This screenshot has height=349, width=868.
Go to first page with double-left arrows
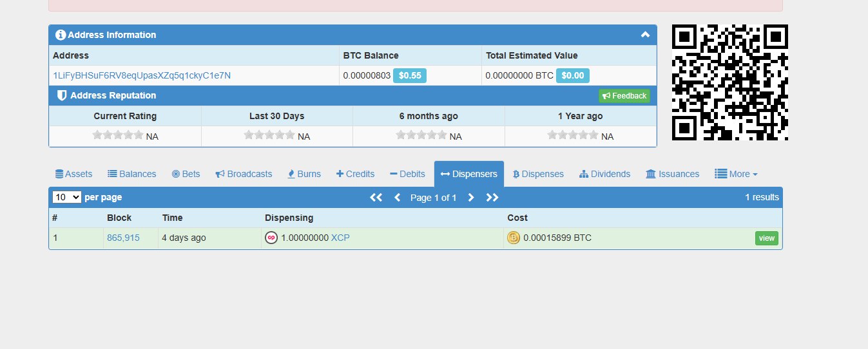(x=376, y=198)
